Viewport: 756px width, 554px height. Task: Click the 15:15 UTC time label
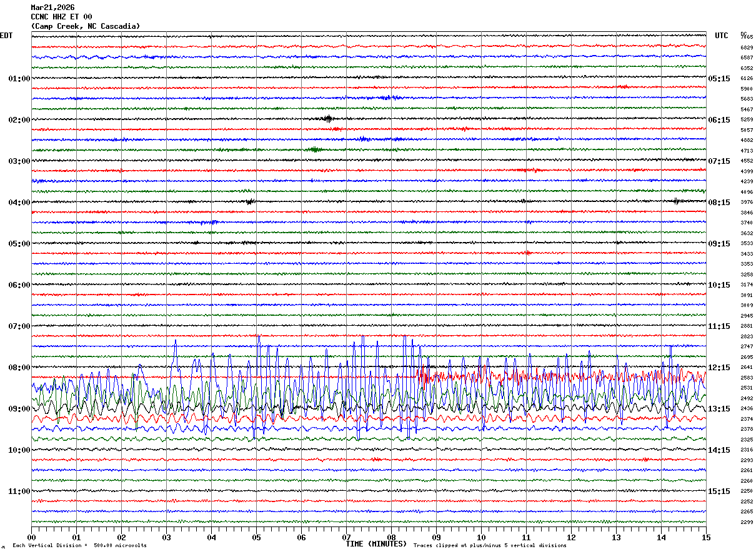[719, 491]
